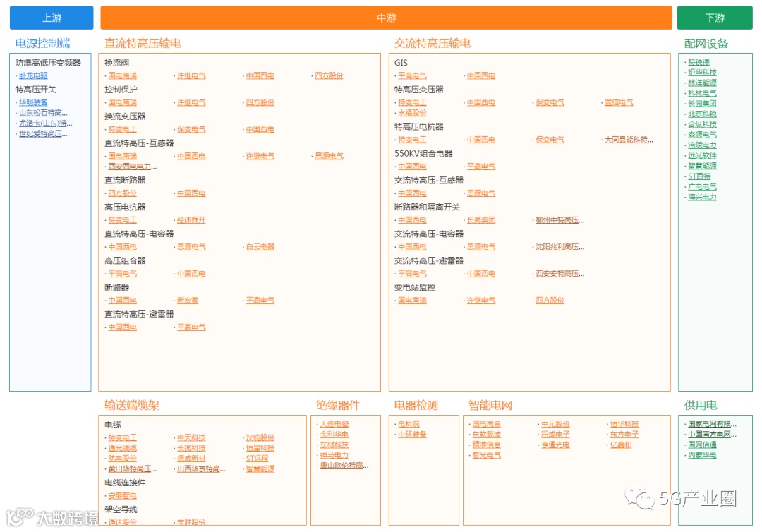Click the 神马电力 link
The image size is (762, 532).
334,455
